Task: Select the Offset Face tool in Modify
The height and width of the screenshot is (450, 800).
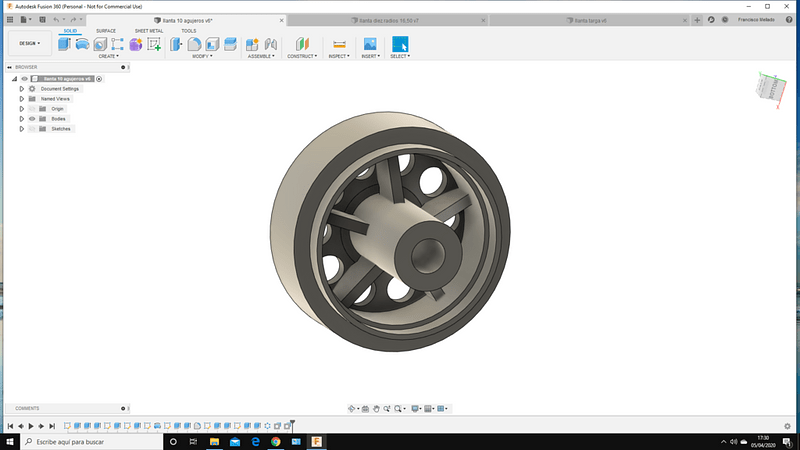Action: tap(231, 44)
